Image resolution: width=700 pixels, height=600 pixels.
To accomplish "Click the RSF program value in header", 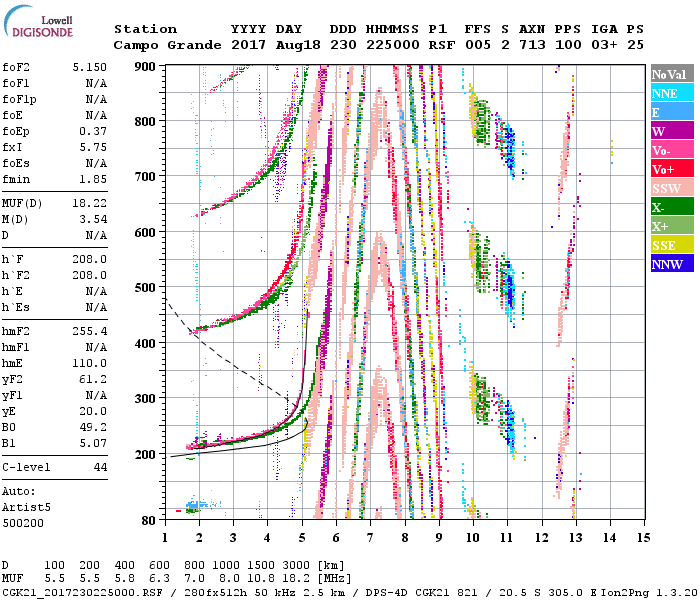I will click(442, 45).
